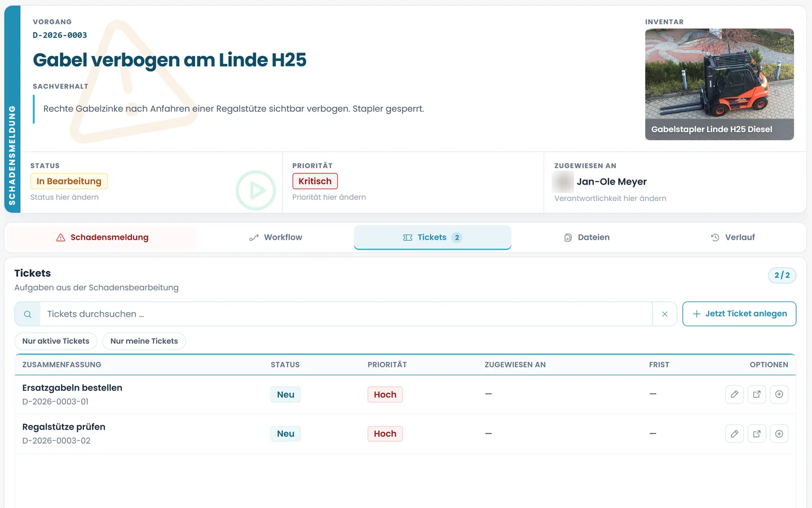Image resolution: width=812 pixels, height=508 pixels.
Task: Open Ersatzgabeln bestellen ticket in new window
Action: [x=757, y=395]
